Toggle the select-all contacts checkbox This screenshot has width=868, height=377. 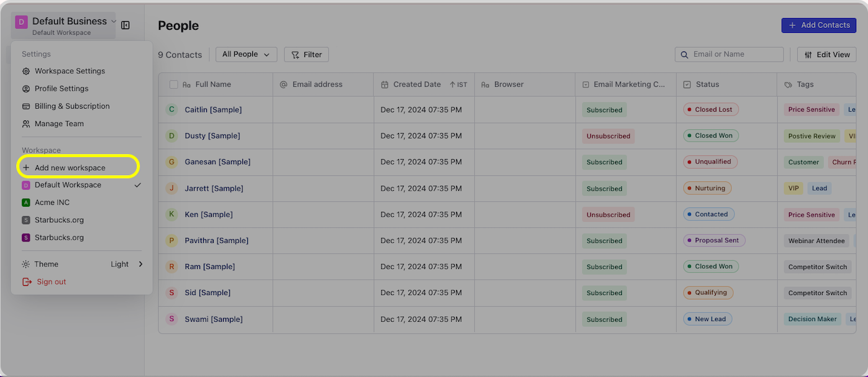174,84
